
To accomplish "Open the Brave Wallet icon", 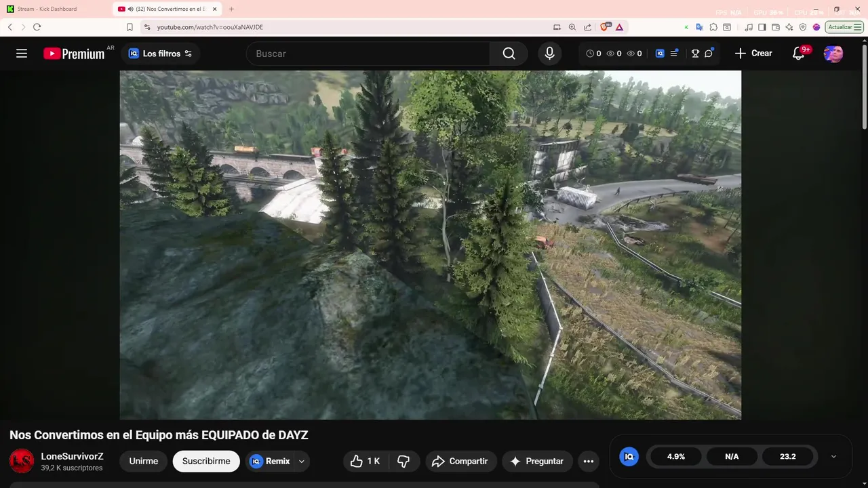I will (x=776, y=27).
